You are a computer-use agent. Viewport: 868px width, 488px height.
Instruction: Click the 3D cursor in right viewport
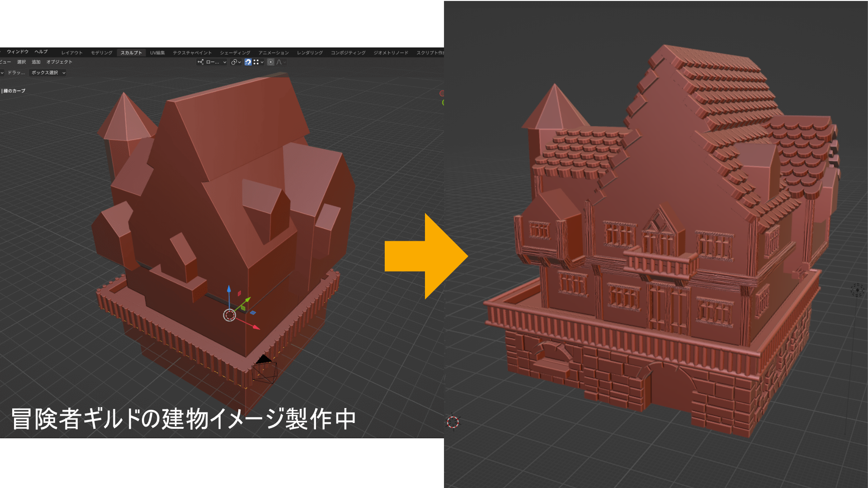point(453,422)
